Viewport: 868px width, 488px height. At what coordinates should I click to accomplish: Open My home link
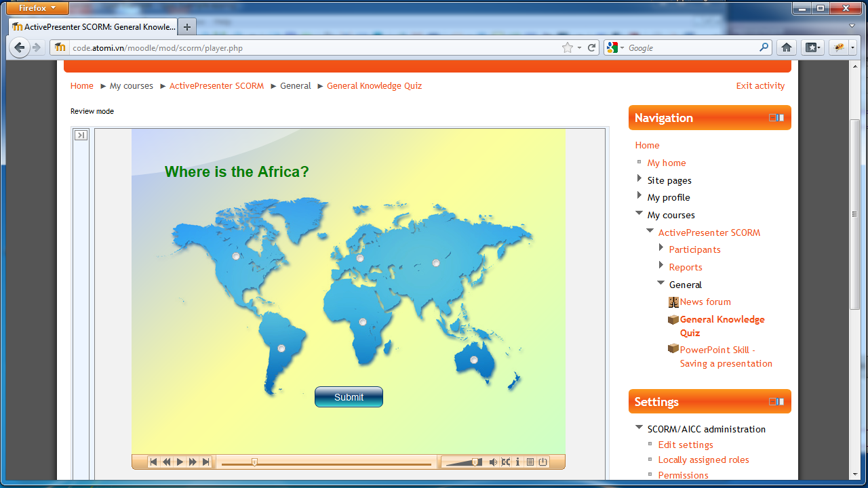coord(667,163)
